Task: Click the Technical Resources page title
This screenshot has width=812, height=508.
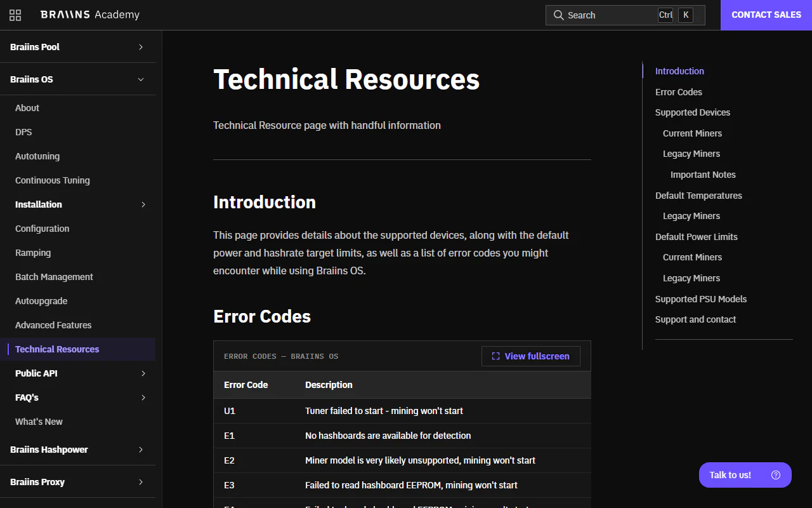Action: pos(346,79)
